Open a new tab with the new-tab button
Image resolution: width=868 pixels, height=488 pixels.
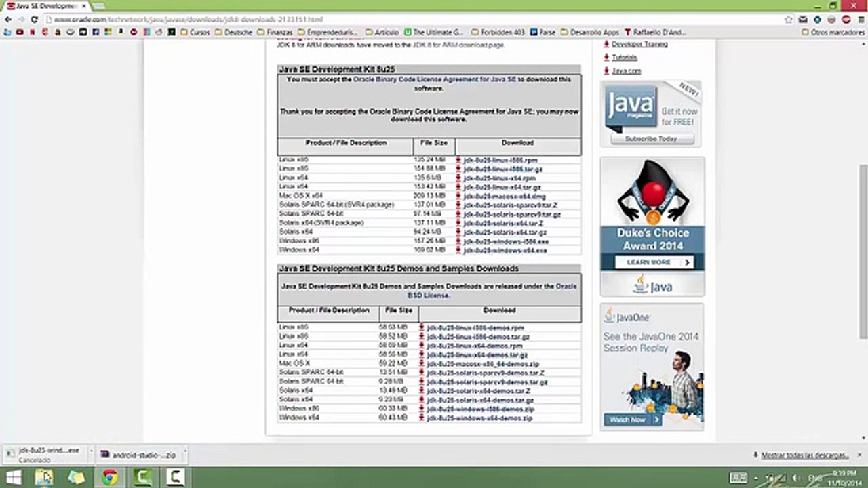97,6
